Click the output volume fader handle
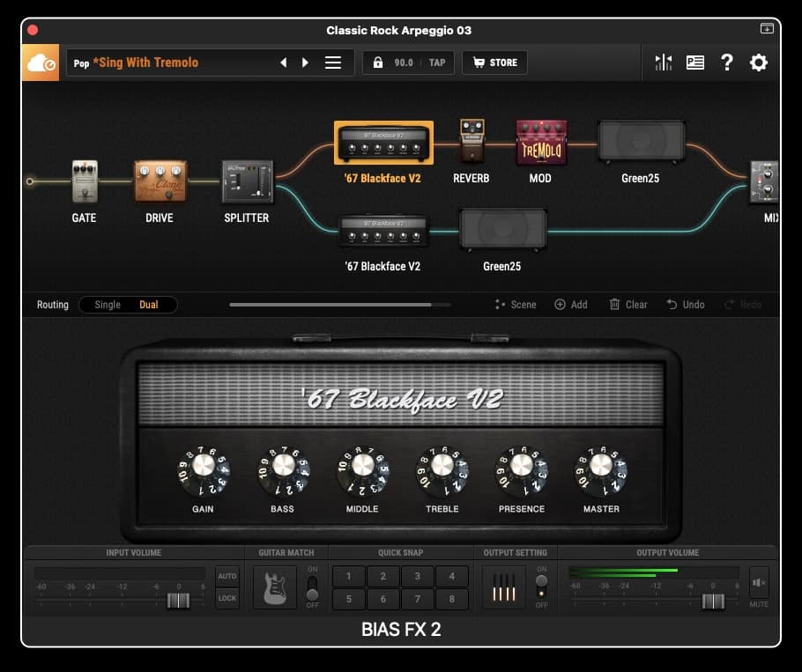This screenshot has height=672, width=802. coord(713,602)
